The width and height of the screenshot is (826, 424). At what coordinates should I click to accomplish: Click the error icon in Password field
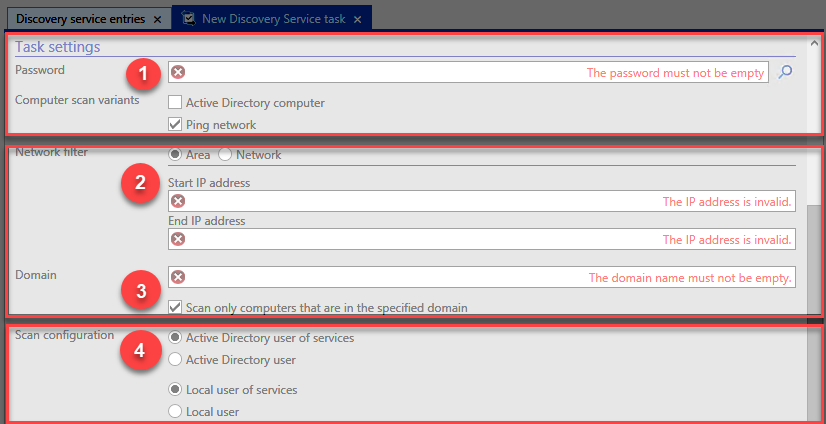(179, 72)
